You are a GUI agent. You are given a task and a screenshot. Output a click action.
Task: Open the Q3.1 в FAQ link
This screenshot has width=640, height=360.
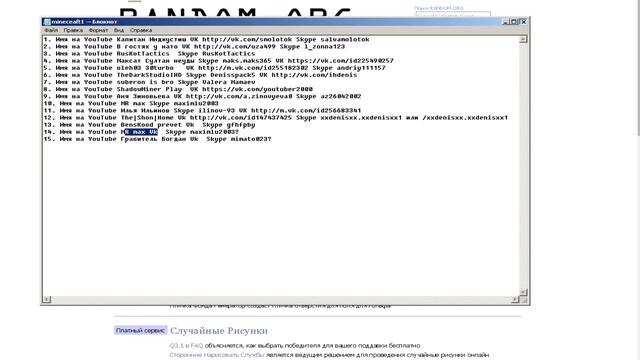point(186,346)
